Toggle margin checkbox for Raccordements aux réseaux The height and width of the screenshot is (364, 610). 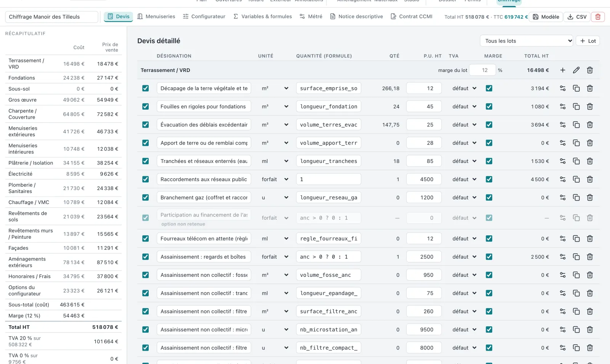click(x=489, y=179)
